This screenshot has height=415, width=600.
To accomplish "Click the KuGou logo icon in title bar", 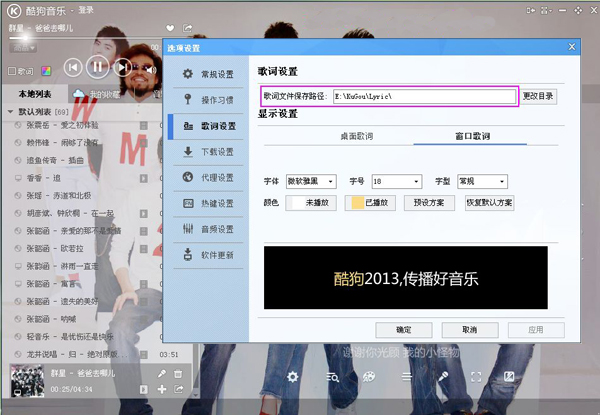I will tap(14, 10).
